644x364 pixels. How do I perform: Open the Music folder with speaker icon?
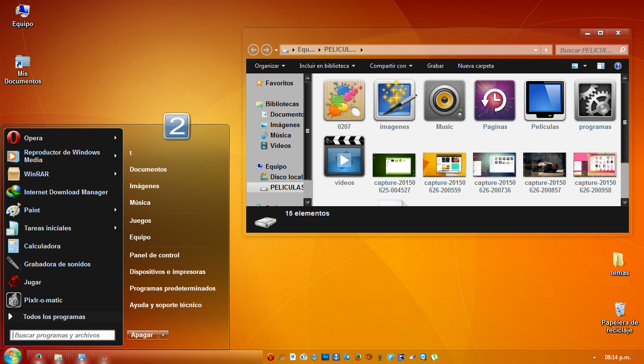(x=444, y=100)
